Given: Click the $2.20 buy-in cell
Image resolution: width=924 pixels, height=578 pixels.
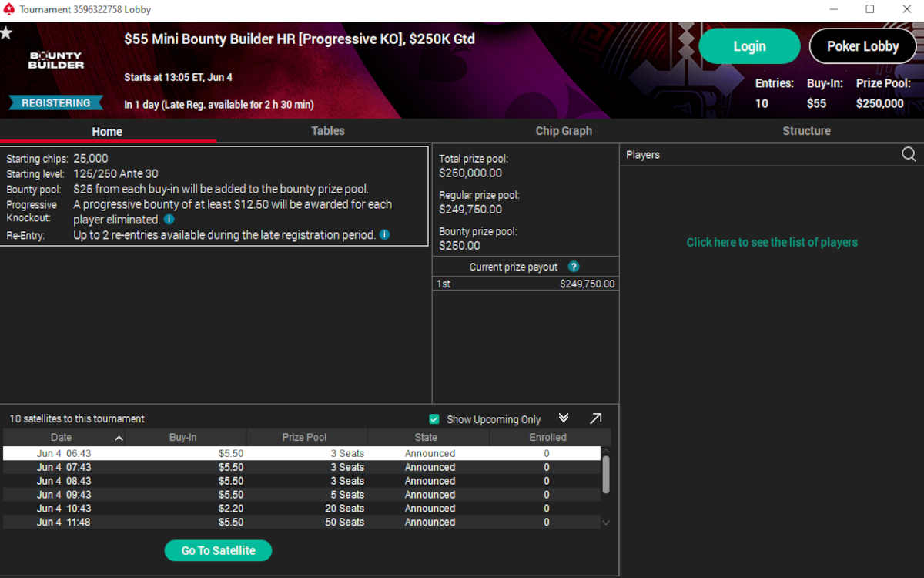Looking at the screenshot, I should pos(231,509).
